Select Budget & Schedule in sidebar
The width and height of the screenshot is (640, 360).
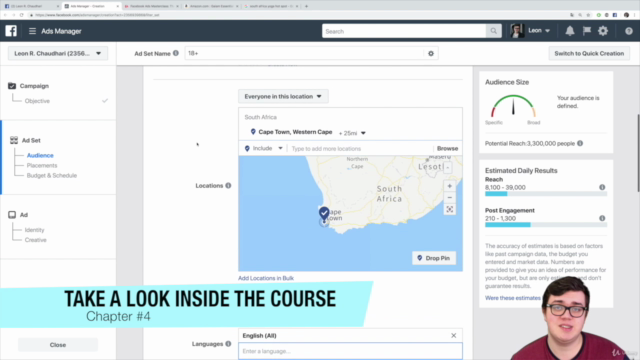[52, 175]
